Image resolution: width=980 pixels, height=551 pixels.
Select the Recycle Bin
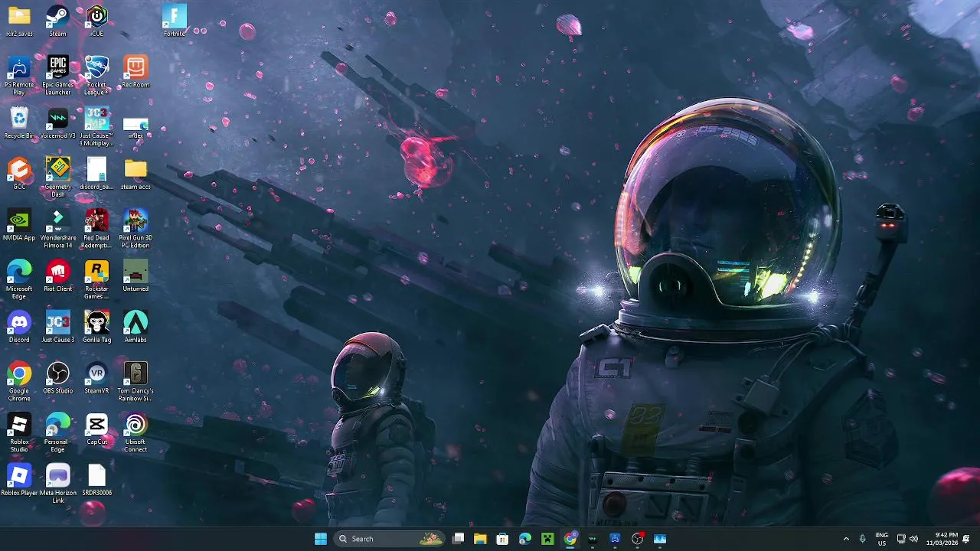click(19, 122)
